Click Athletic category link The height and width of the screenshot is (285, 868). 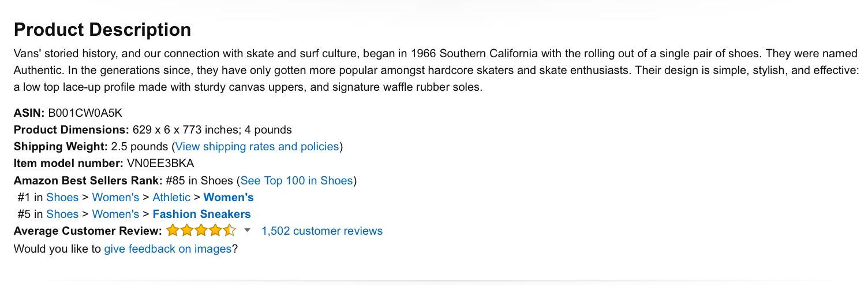[x=171, y=197]
